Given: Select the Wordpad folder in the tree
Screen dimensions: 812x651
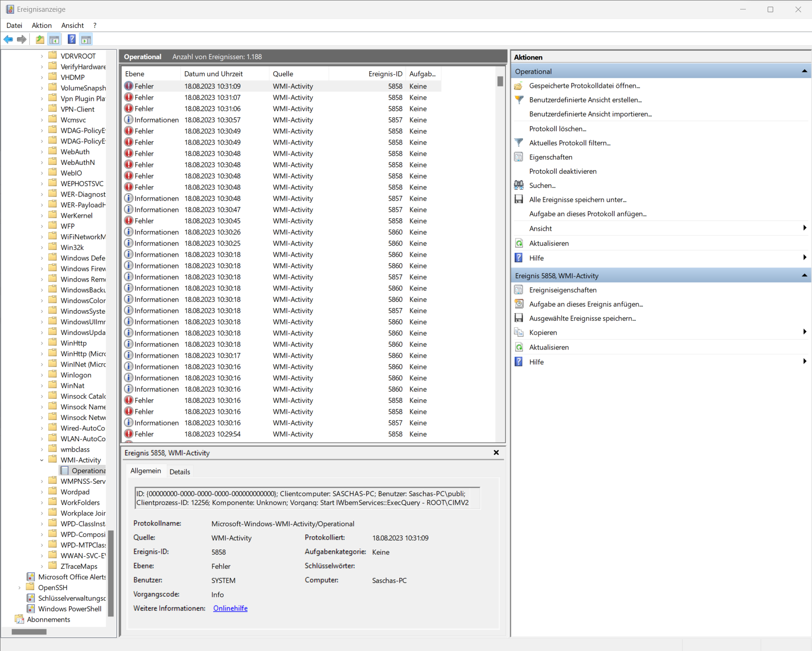Looking at the screenshot, I should point(75,492).
